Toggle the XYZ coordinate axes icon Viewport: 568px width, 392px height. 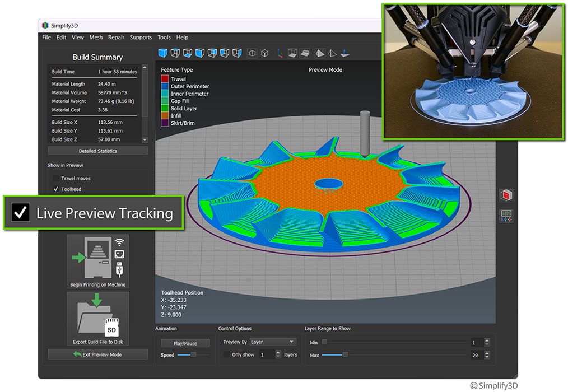pyautogui.click(x=280, y=53)
